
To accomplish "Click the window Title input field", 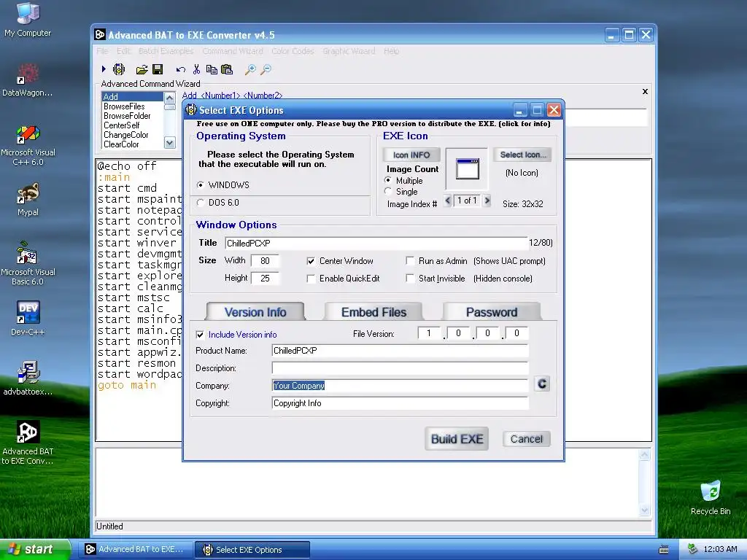I will [x=376, y=243].
